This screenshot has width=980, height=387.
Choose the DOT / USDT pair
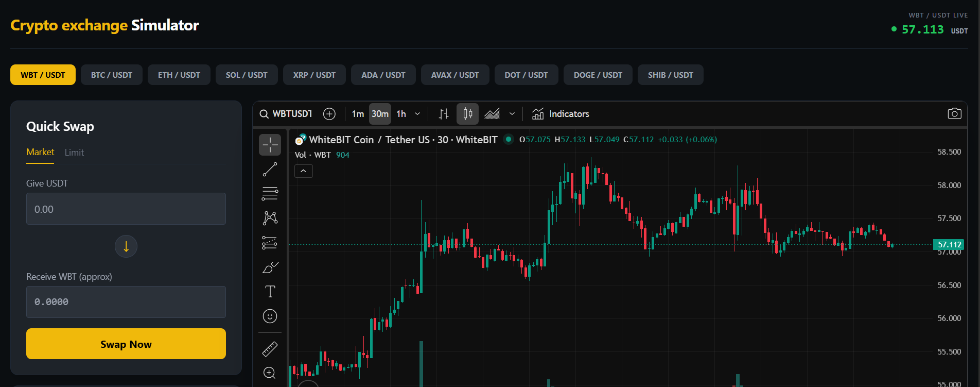(x=527, y=75)
